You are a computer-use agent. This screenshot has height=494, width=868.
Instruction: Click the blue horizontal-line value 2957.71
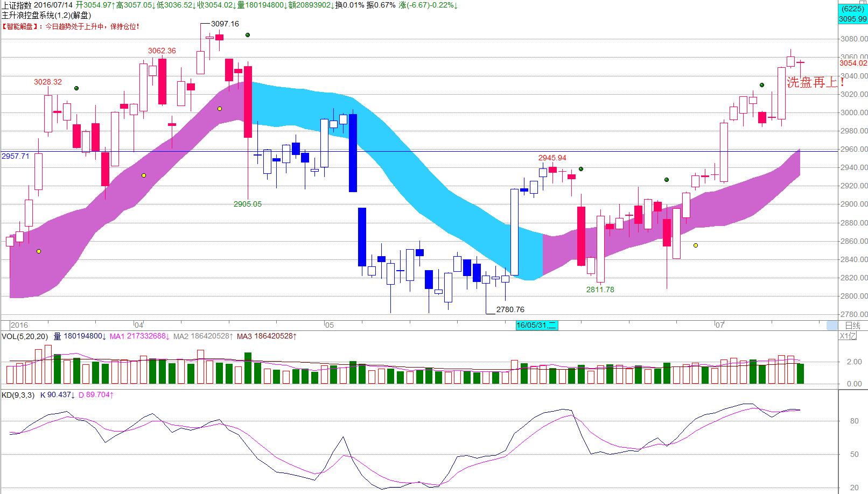click(x=15, y=156)
